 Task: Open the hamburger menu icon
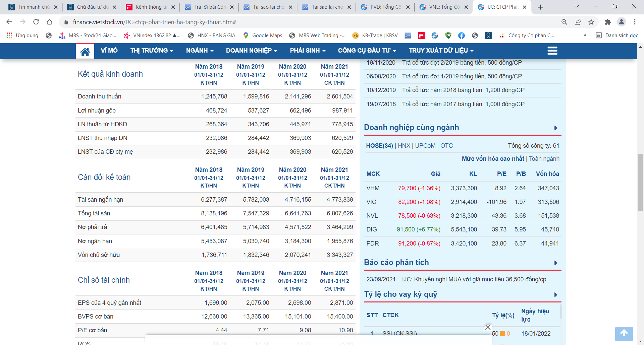[x=552, y=51]
